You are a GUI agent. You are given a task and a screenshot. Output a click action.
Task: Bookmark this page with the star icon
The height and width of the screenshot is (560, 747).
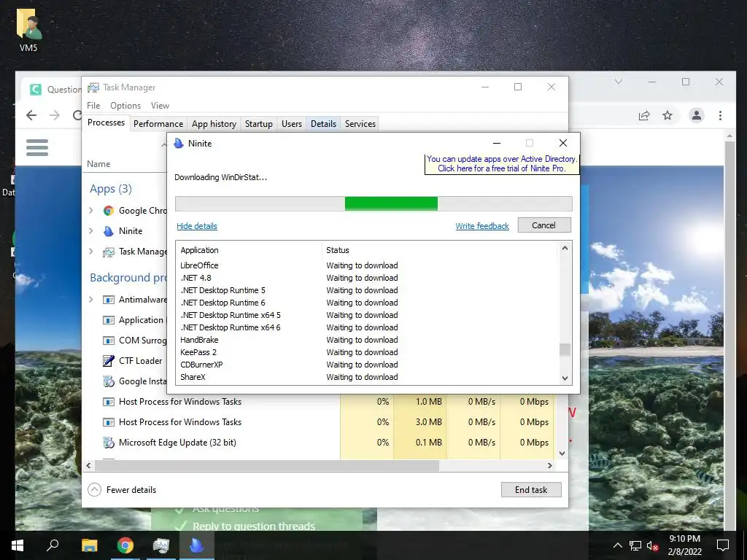(667, 115)
